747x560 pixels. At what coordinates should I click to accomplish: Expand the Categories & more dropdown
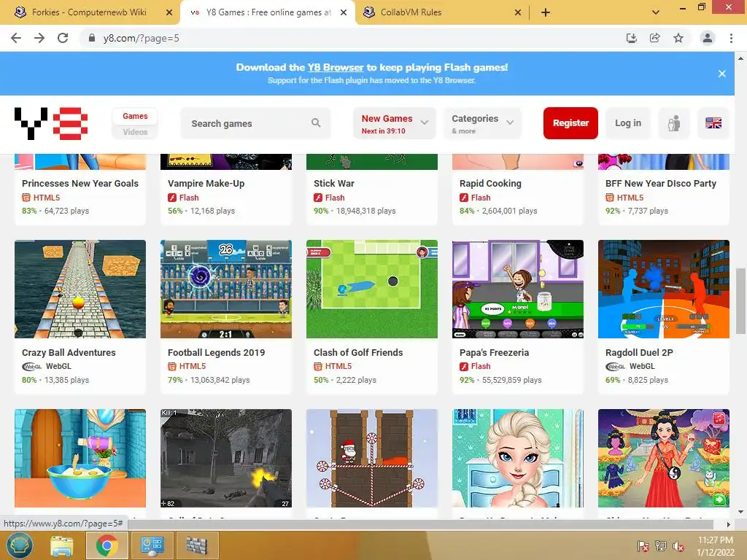[483, 123]
